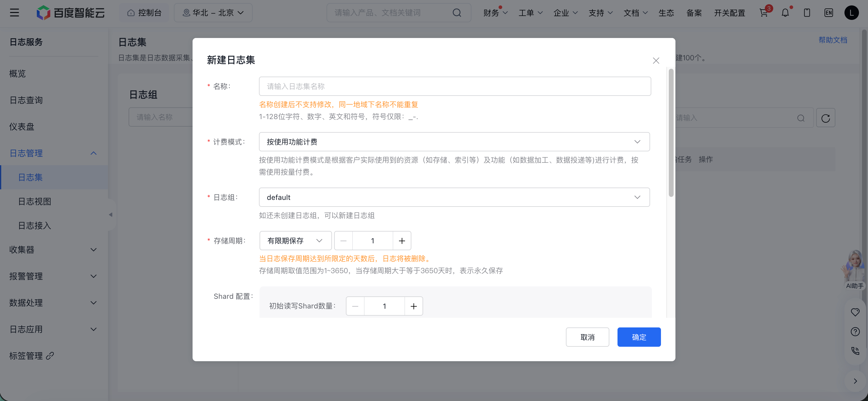
Task: Expand the right floating arrow panel
Action: pyautogui.click(x=855, y=381)
